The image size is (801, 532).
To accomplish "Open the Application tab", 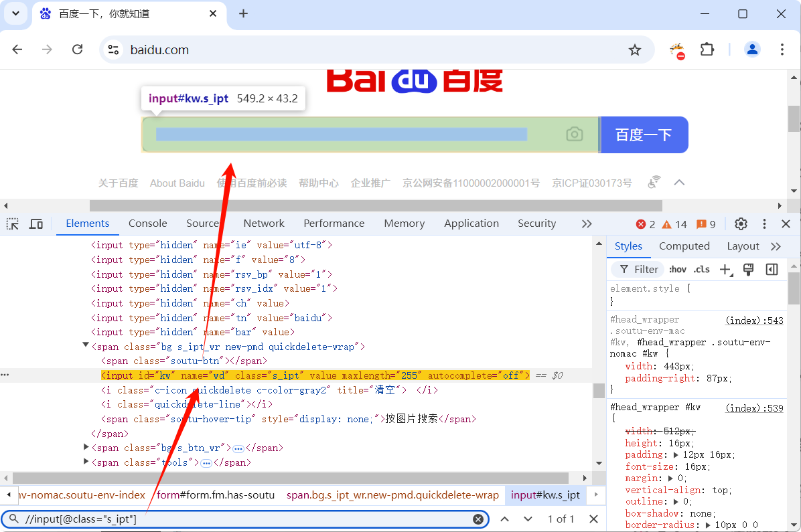I will tap(471, 224).
